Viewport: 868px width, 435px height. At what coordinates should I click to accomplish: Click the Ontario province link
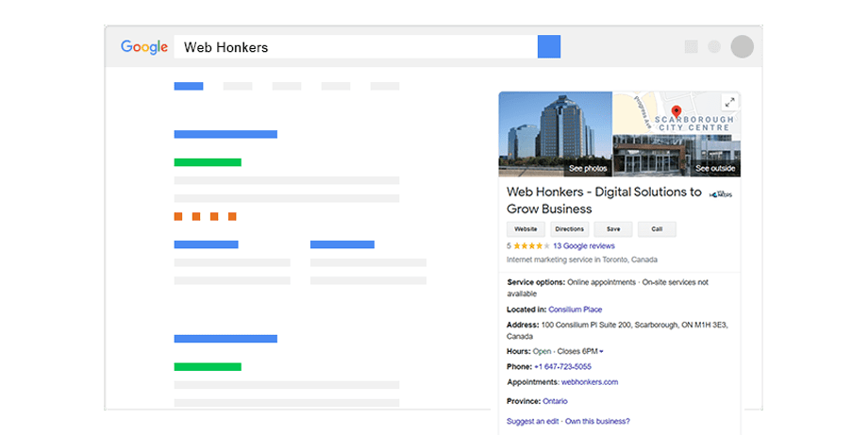[555, 401]
